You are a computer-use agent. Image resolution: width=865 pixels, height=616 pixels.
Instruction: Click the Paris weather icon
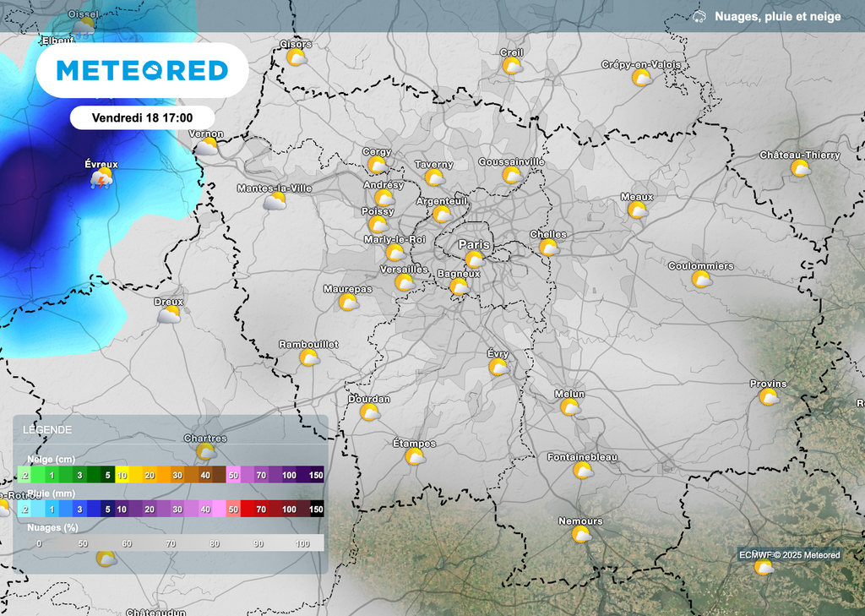point(474,259)
